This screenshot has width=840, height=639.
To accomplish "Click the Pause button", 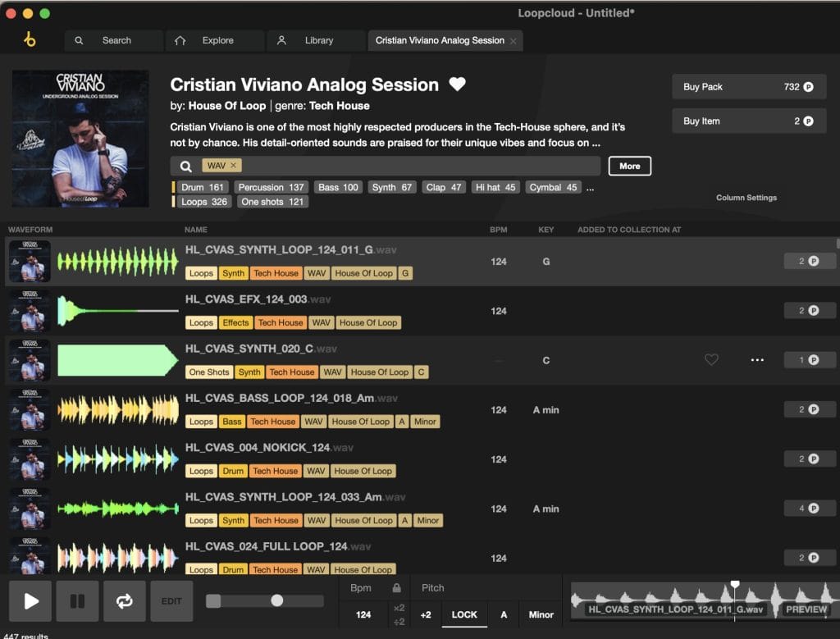I will 77,601.
